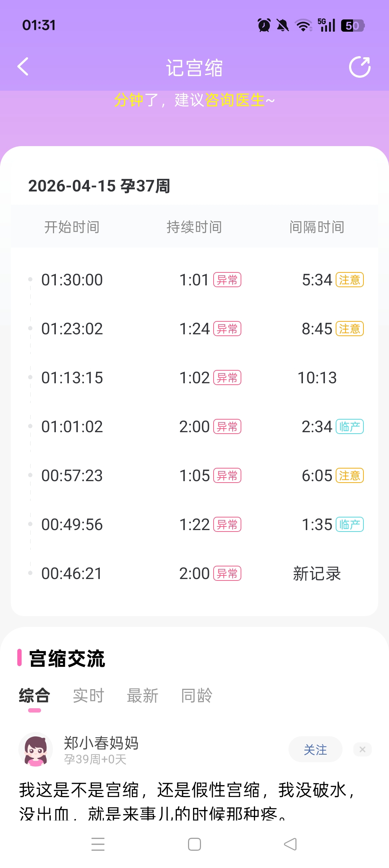Switch to the 实时 tab
This screenshot has height=868, width=389.
click(x=88, y=695)
